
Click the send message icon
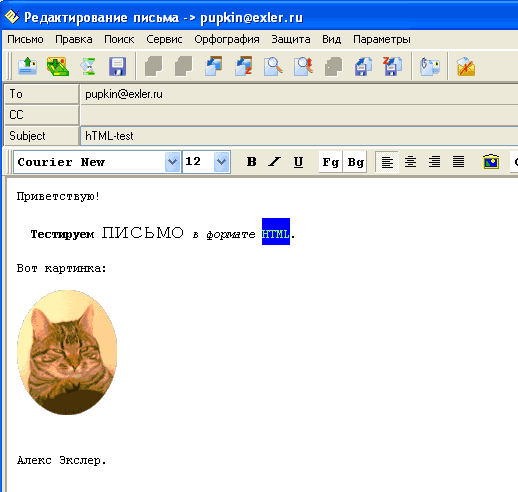point(27,66)
